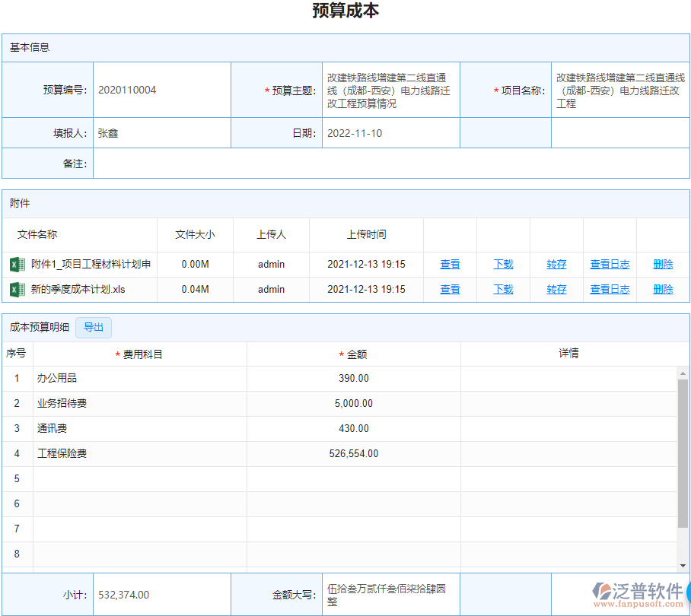转存第一个附件

[556, 265]
